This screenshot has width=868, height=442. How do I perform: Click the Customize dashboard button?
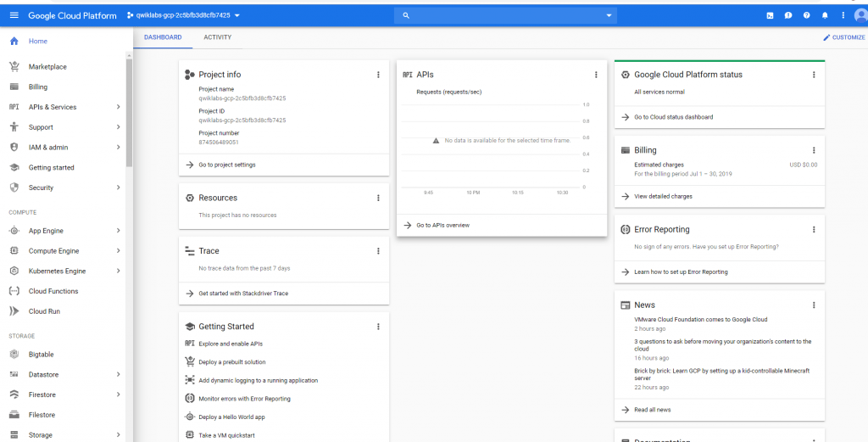click(843, 37)
